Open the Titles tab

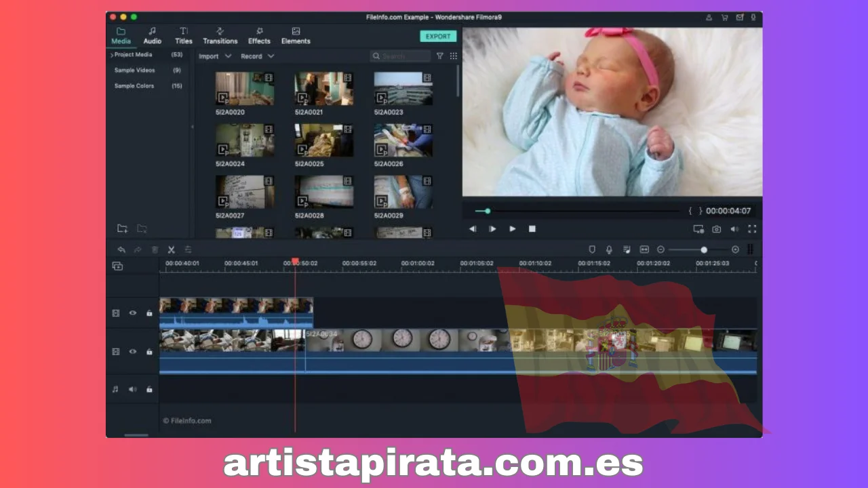point(184,36)
